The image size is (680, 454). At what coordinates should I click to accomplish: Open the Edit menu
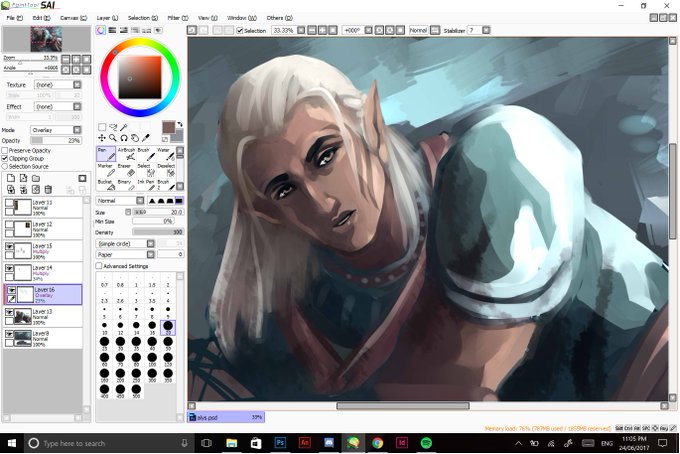click(x=41, y=18)
